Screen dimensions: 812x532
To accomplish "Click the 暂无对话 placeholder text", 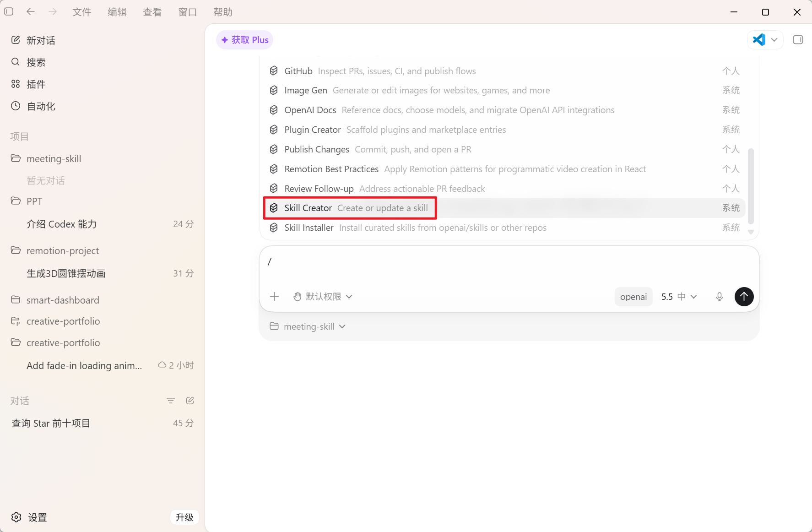I will 46,180.
